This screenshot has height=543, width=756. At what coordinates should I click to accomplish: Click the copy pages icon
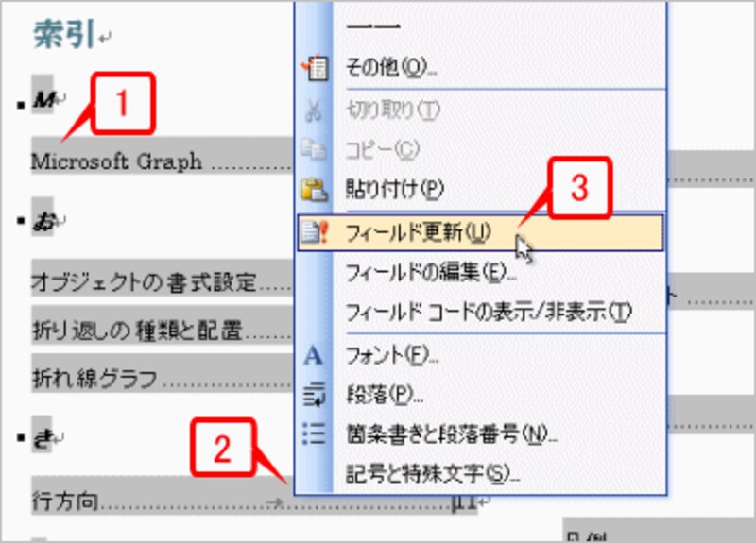[x=314, y=149]
